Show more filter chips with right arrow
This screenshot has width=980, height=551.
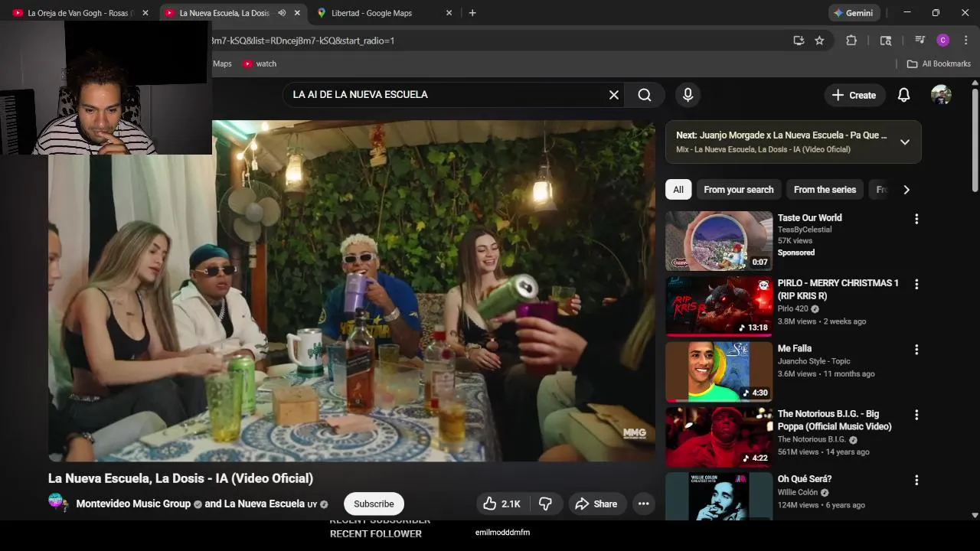click(906, 190)
